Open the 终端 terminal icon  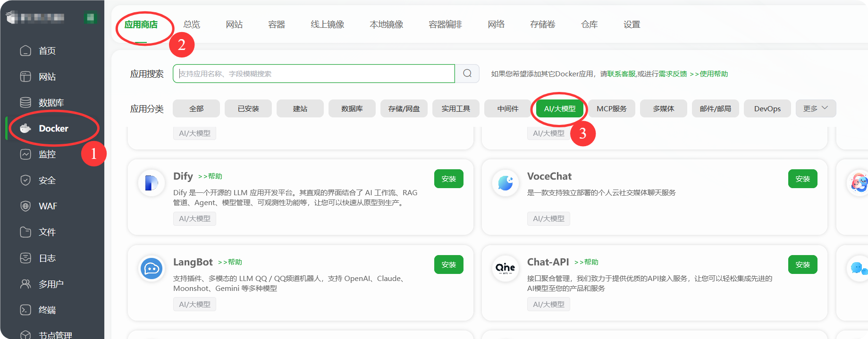coord(25,310)
